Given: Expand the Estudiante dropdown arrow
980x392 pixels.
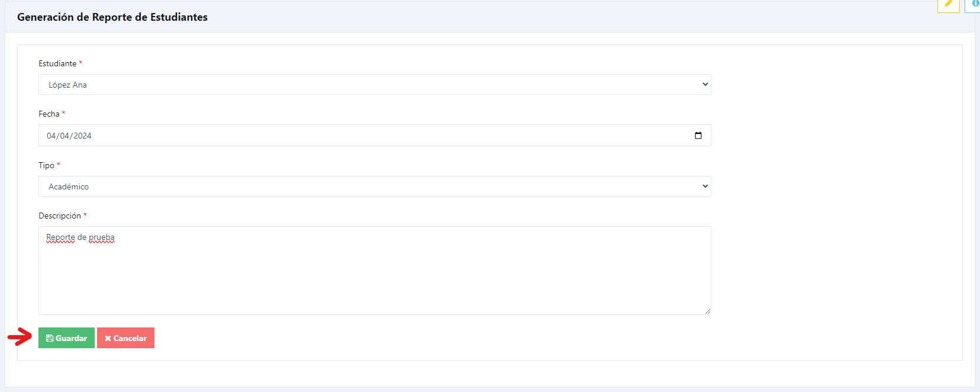Looking at the screenshot, I should (705, 85).
